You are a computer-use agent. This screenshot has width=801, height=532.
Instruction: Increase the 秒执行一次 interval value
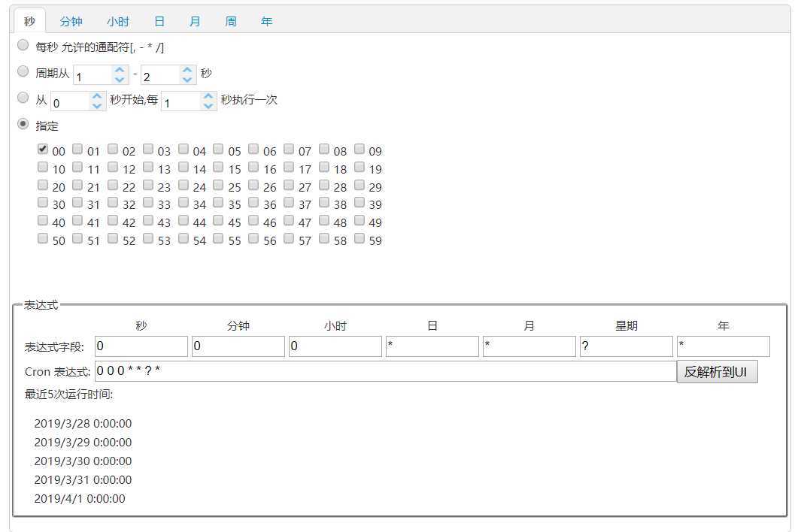[208, 95]
